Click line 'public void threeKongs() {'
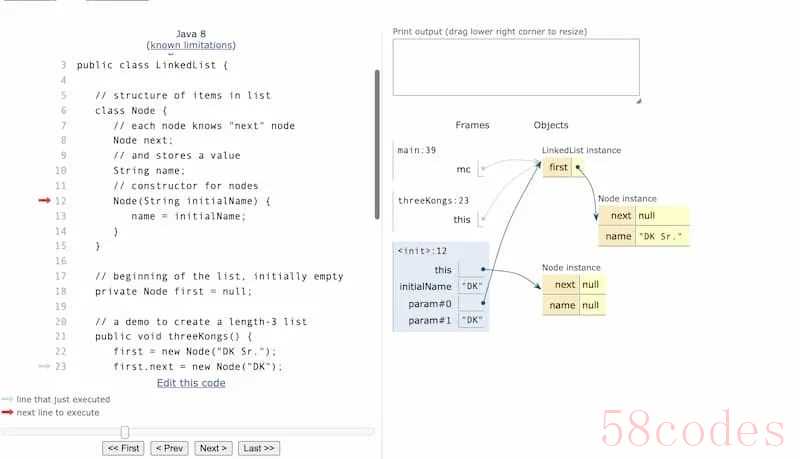This screenshot has width=800, height=459. pos(173,337)
